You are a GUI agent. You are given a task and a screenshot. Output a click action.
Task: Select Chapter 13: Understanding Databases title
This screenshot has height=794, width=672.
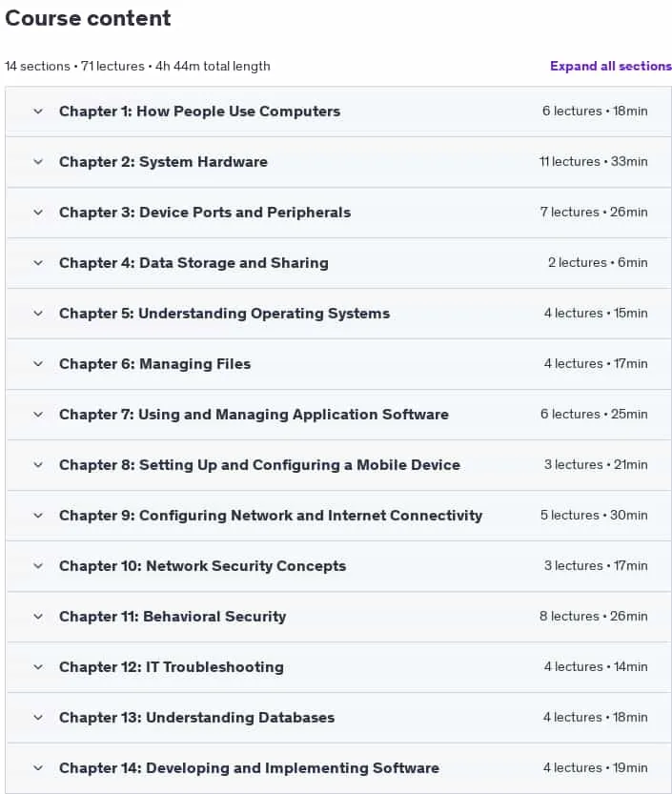tap(196, 718)
